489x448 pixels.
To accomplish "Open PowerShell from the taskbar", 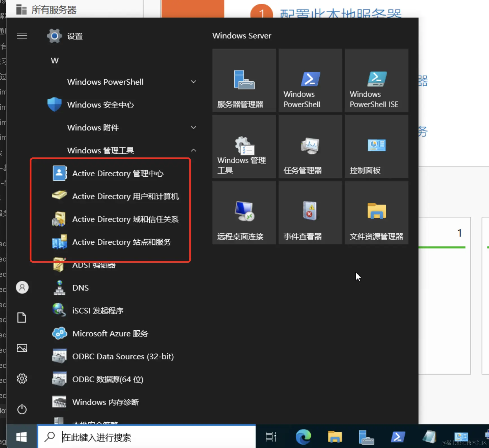I will pos(398,437).
